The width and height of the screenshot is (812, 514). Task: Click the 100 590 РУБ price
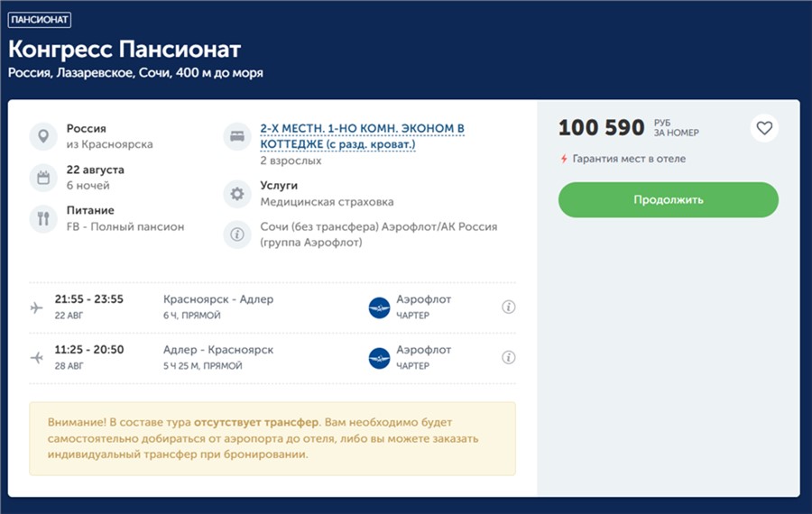601,128
